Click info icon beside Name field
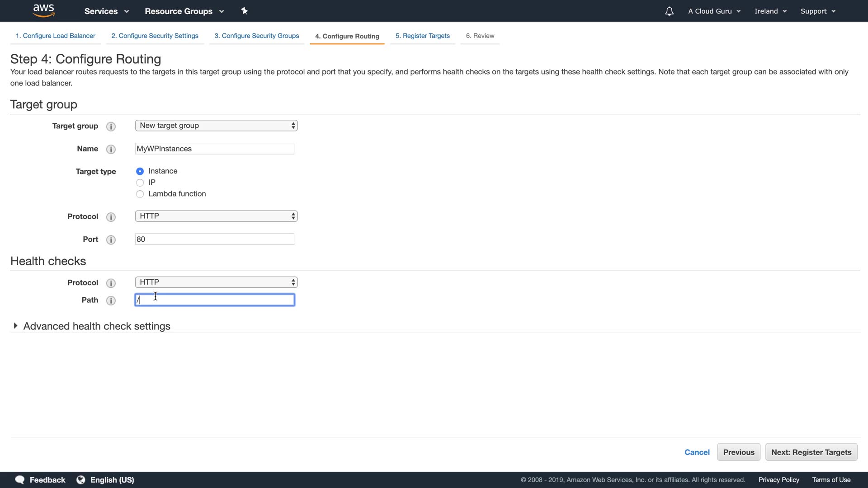This screenshot has height=488, width=868. [x=111, y=149]
